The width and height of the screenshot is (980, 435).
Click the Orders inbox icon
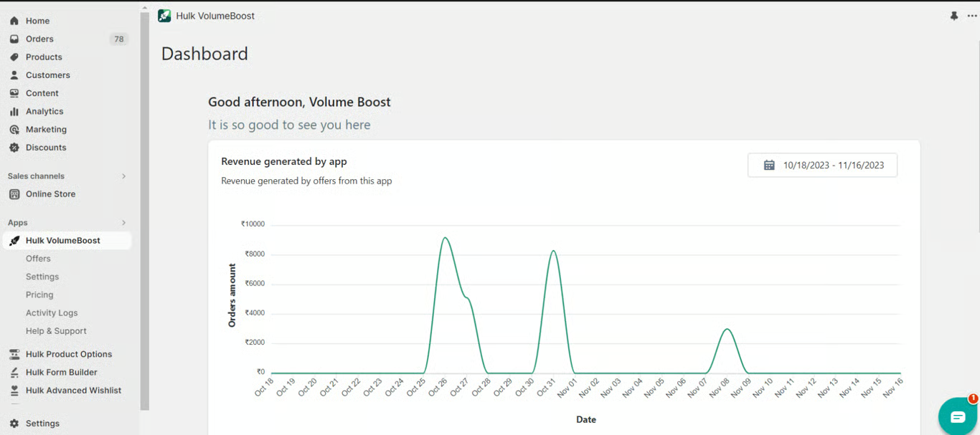[14, 39]
